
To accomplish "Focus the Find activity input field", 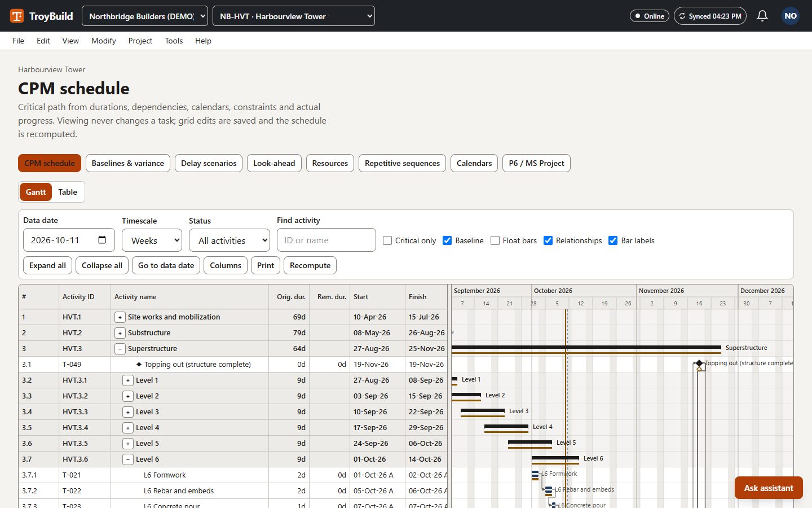I will [326, 240].
